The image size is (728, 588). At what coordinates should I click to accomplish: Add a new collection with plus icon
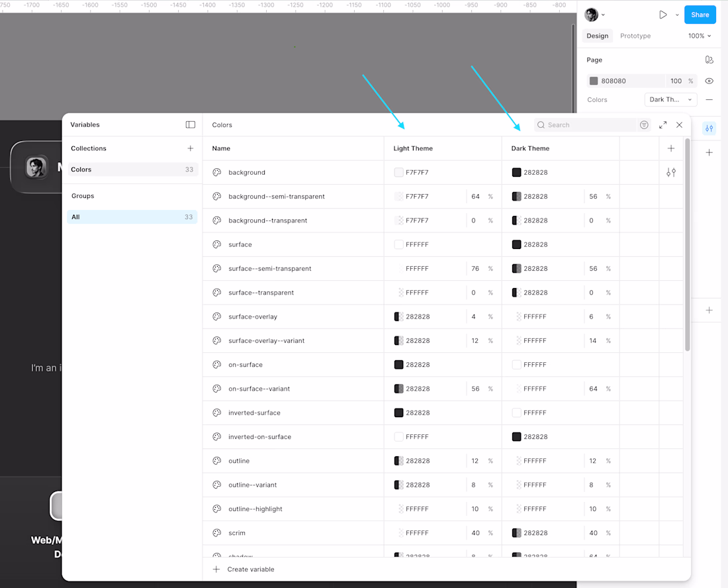191,148
